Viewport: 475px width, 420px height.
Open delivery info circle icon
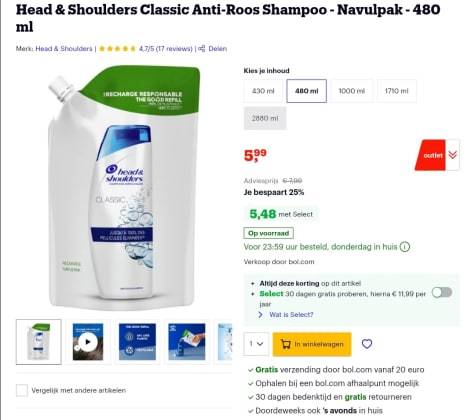click(x=405, y=247)
